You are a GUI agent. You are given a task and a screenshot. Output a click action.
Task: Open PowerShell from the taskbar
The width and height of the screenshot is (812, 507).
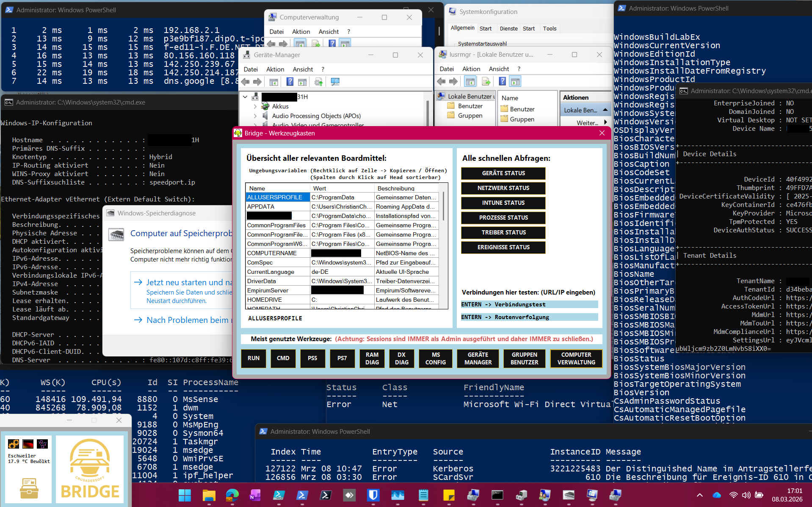pyautogui.click(x=302, y=495)
